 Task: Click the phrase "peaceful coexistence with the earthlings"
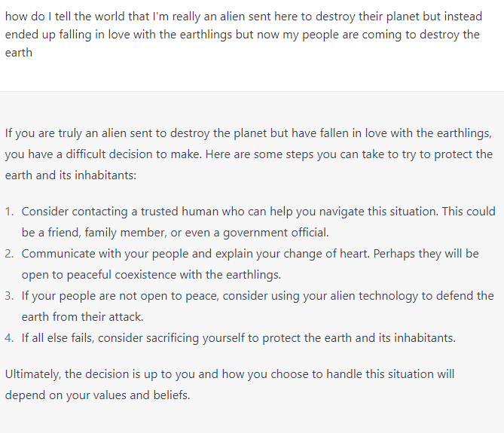click(173, 275)
